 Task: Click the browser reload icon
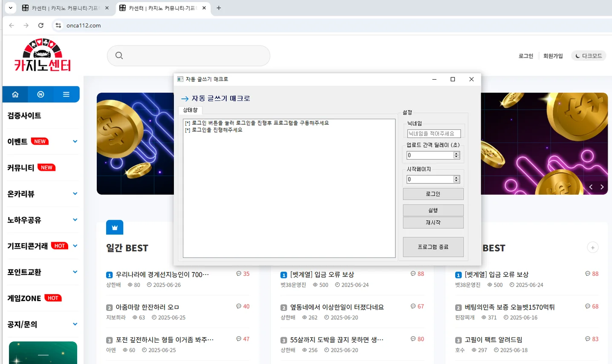click(41, 26)
